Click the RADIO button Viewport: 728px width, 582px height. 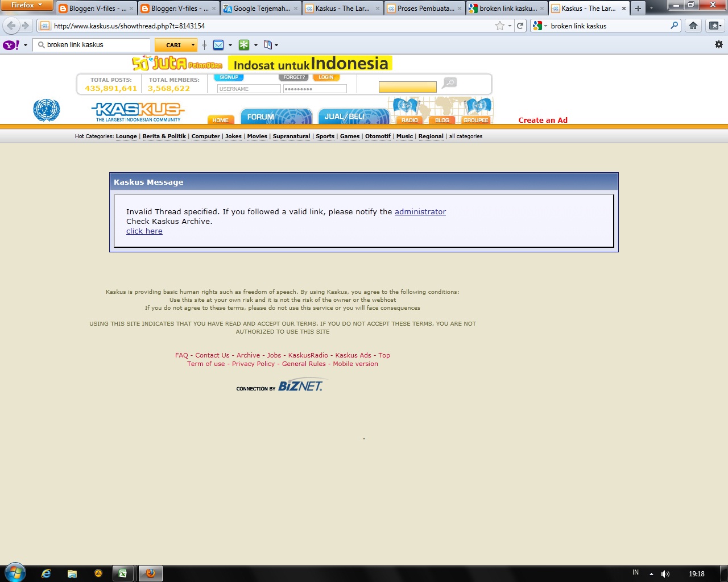[409, 120]
